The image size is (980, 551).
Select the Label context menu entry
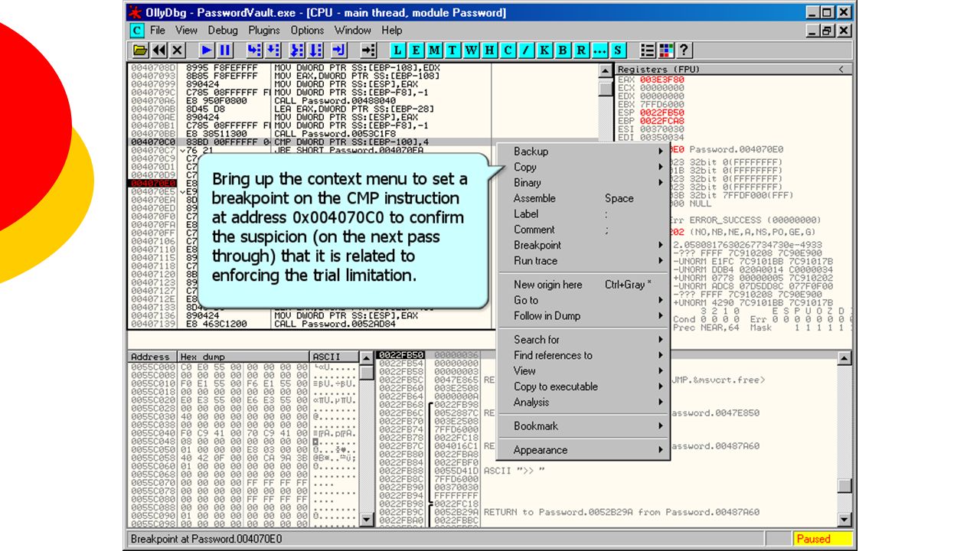[x=584, y=214]
